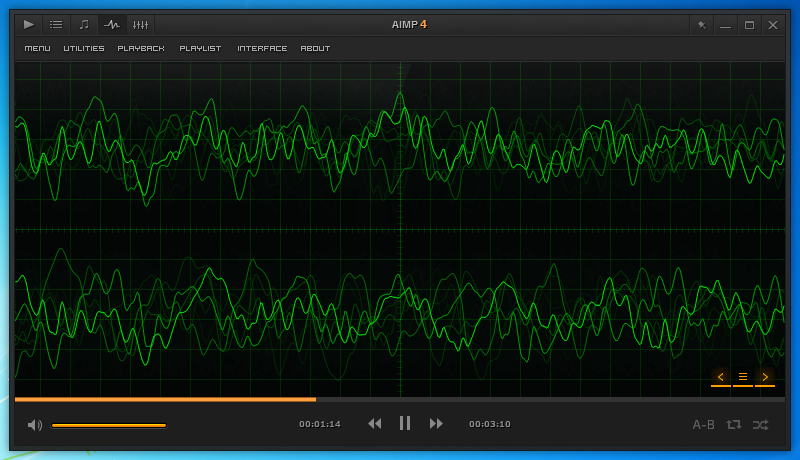Pause the current track

click(x=405, y=423)
